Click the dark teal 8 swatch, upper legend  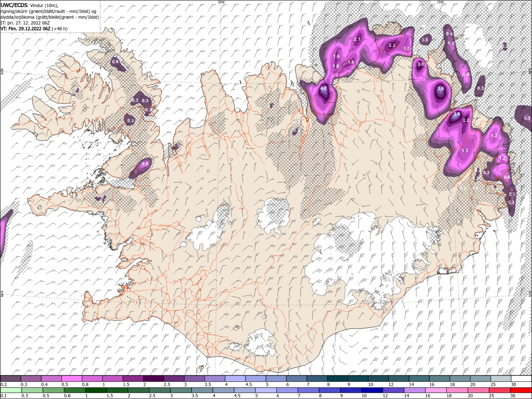[x=337, y=378]
